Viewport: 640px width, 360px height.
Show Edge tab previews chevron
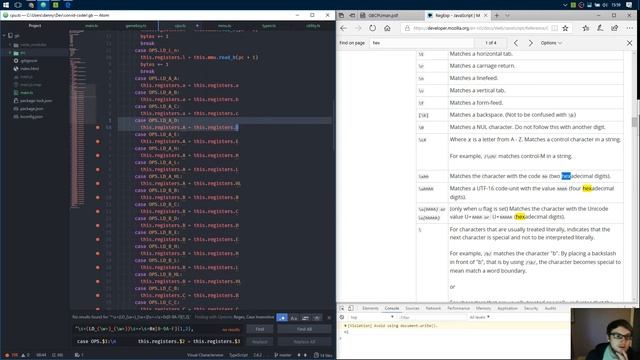point(507,16)
